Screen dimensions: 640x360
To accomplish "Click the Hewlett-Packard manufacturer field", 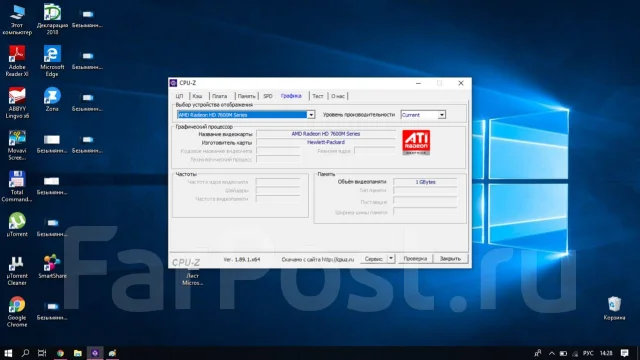I will (x=326, y=142).
